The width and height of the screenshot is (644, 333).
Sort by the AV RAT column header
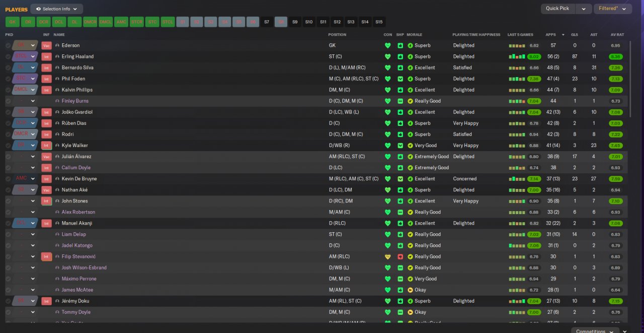coord(617,35)
